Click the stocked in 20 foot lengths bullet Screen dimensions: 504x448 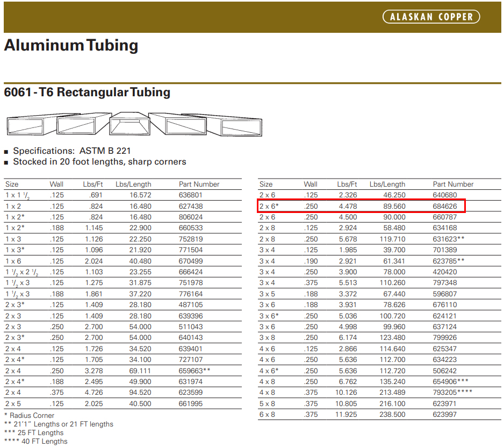click(99, 162)
